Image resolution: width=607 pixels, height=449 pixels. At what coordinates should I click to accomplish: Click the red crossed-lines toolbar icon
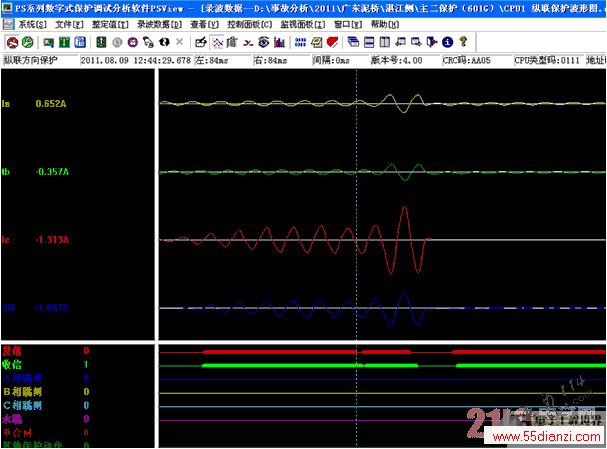tap(248, 43)
